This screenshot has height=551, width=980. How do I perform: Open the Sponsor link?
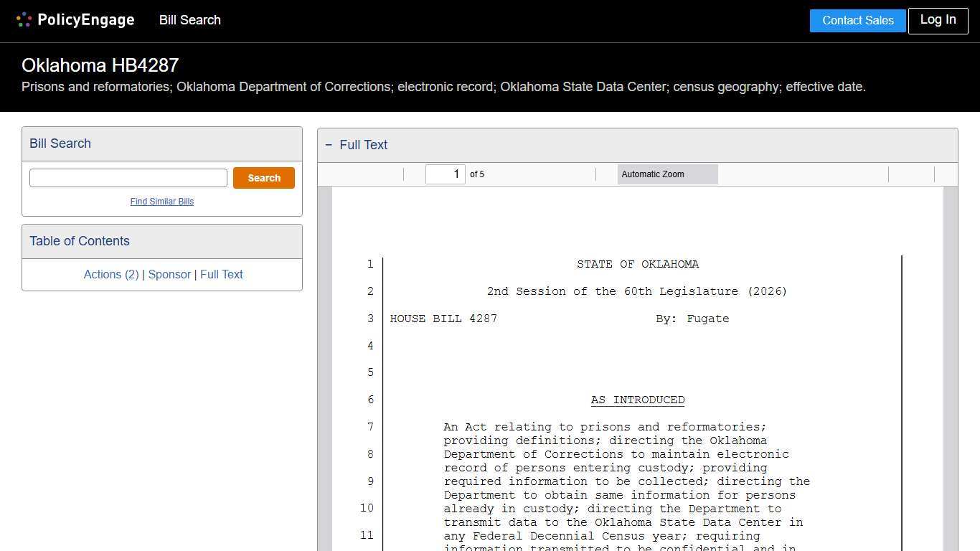click(169, 274)
